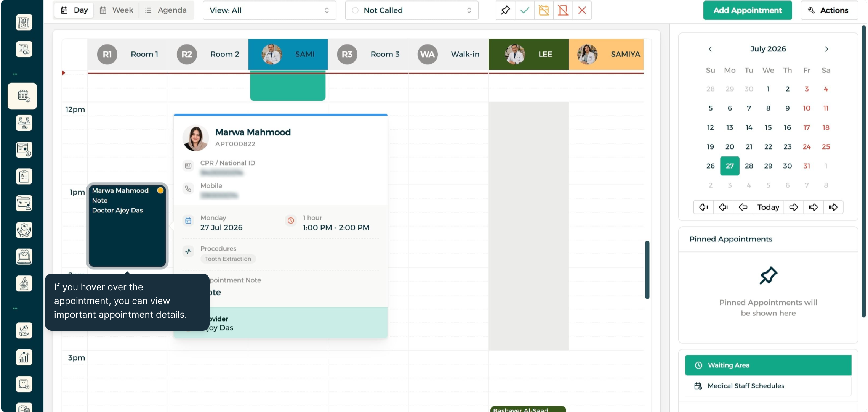The image size is (868, 412).
Task: Select July 28 in the mini calendar
Action: 749,166
